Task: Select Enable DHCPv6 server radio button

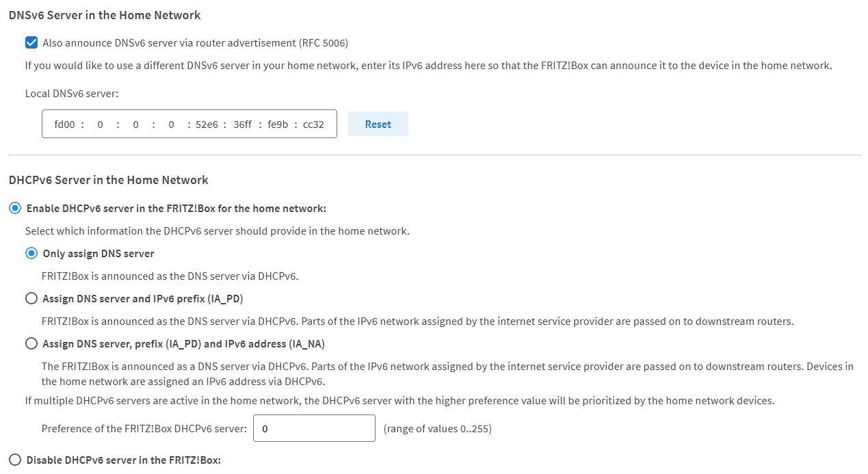Action: click(x=15, y=209)
